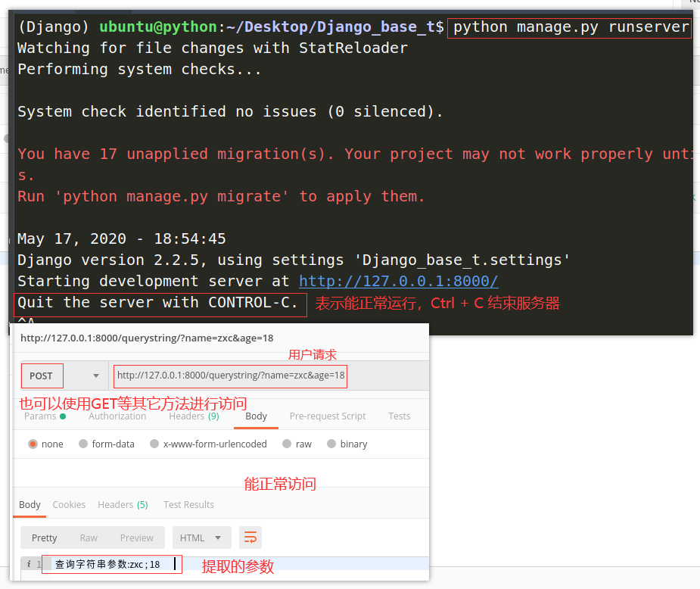Switch to the Authorization tab
Viewport: 700px width, 589px height.
pos(117,416)
